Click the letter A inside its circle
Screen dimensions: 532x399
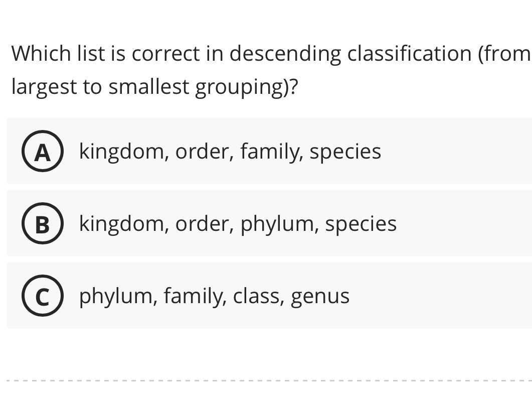point(43,151)
